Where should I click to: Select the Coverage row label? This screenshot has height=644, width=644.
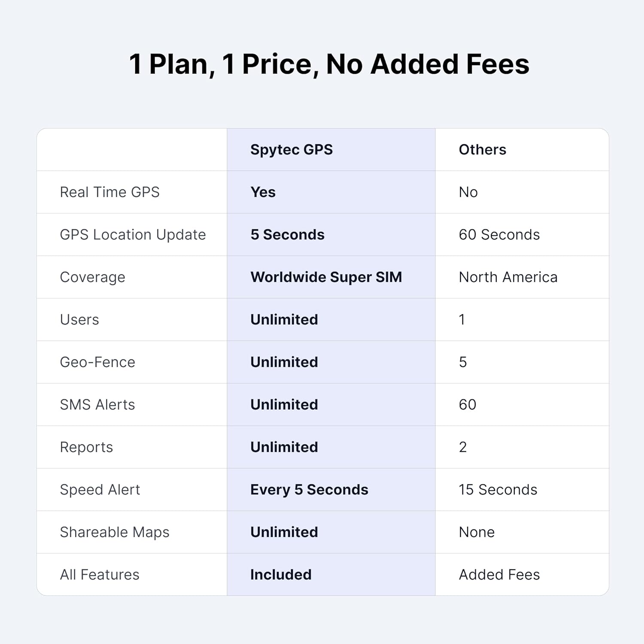coord(92,277)
